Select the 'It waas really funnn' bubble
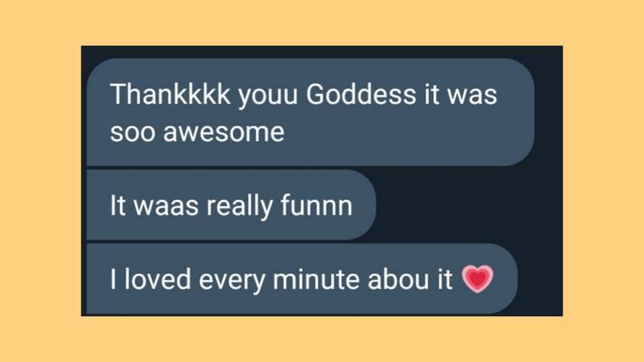This screenshot has width=644, height=362. 231,204
